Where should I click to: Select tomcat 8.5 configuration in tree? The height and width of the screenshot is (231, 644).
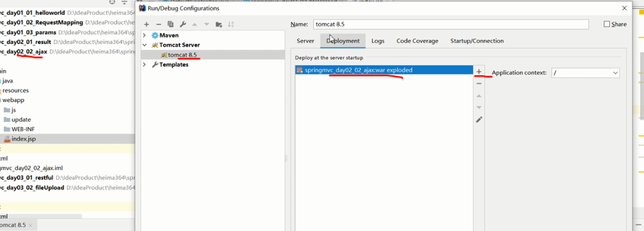click(213, 55)
